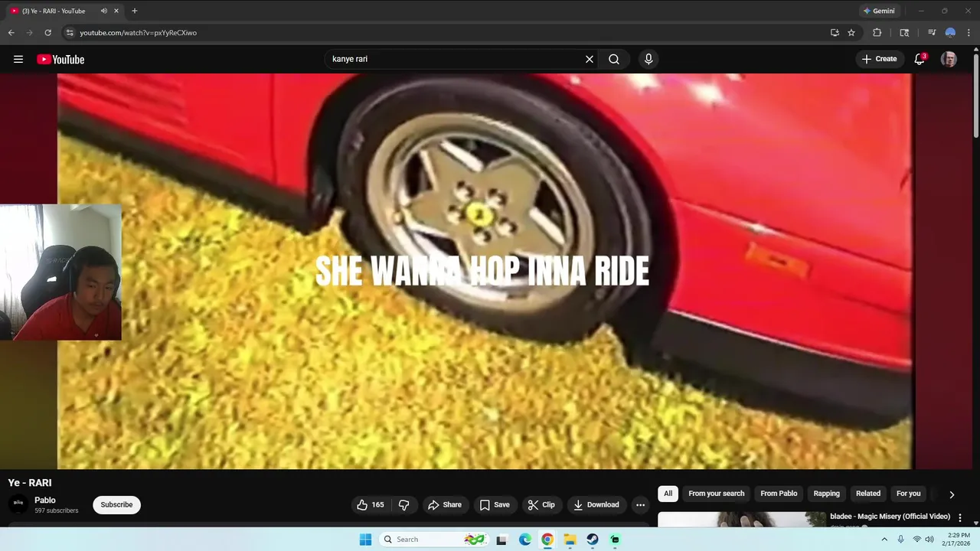The width and height of the screenshot is (980, 551).
Task: Open the Pablo channel avatar
Action: [x=18, y=504]
